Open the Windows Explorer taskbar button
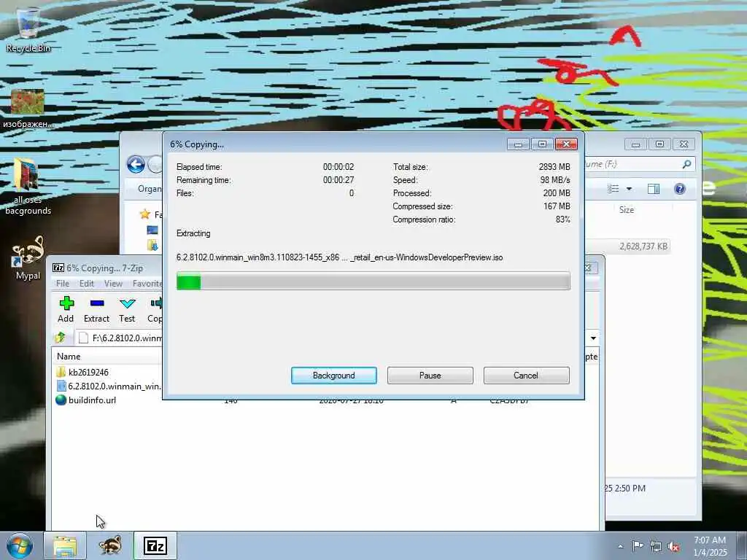 (65, 545)
